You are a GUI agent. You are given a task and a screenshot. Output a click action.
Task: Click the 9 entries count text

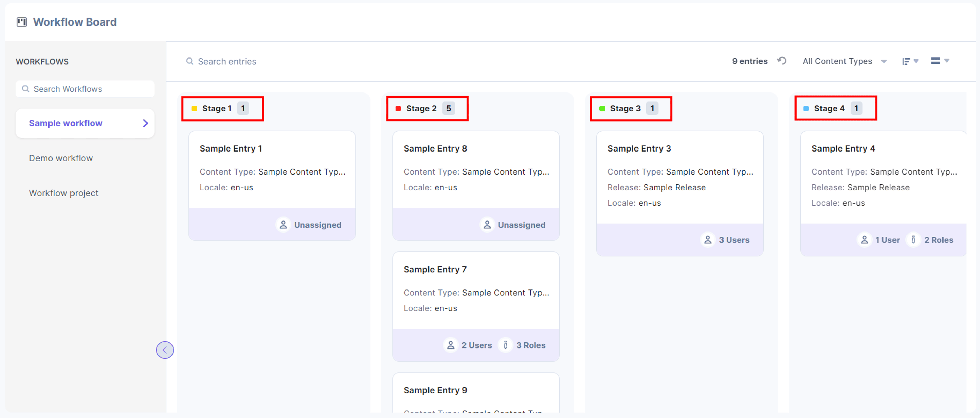click(750, 61)
